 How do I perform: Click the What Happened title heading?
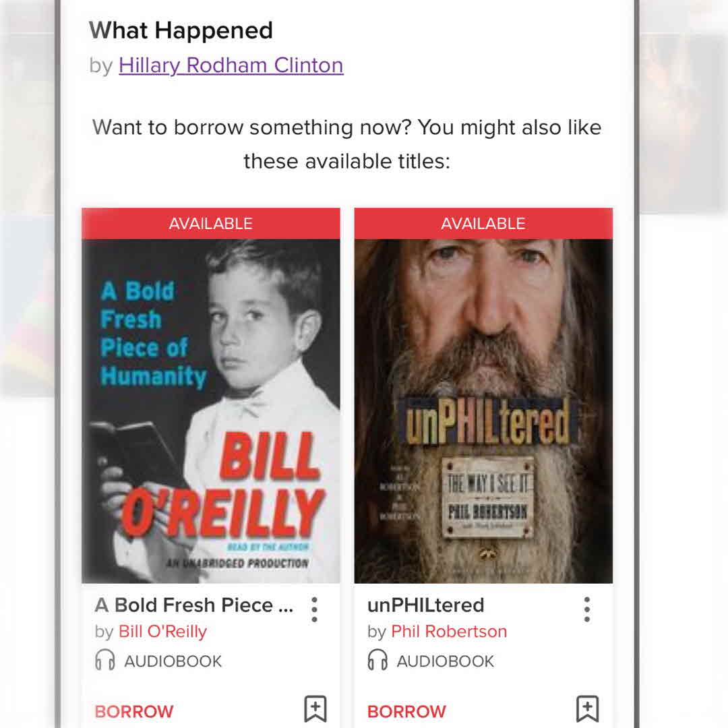click(x=181, y=30)
